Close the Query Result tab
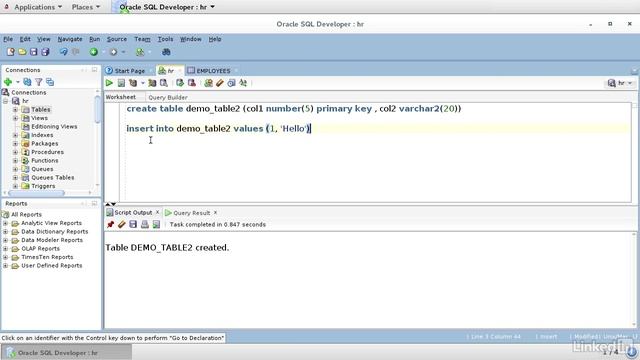This screenshot has height=360, width=640. [x=215, y=213]
